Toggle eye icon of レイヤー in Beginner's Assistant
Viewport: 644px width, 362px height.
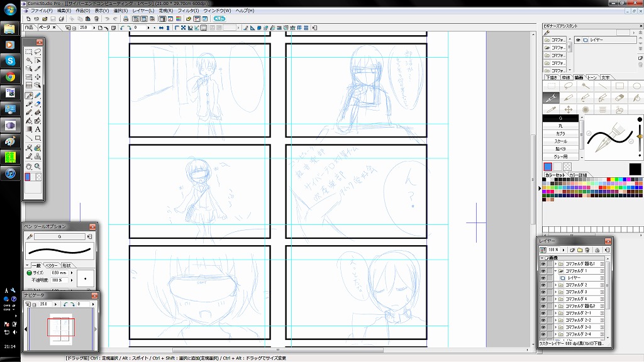pos(578,40)
